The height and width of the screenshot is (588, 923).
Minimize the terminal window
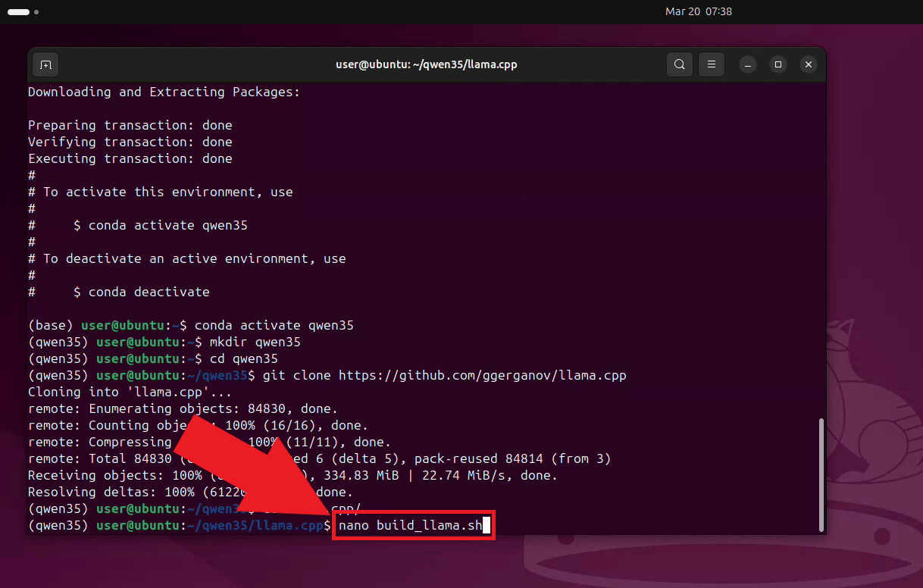[x=748, y=64]
